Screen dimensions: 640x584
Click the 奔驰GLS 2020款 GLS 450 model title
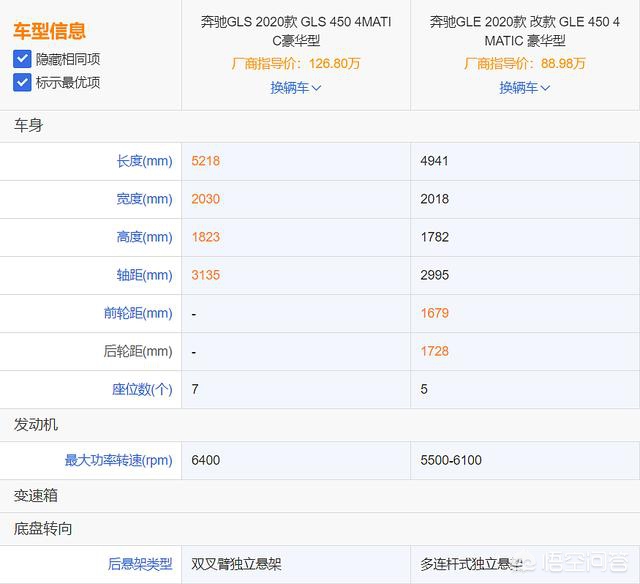click(296, 31)
